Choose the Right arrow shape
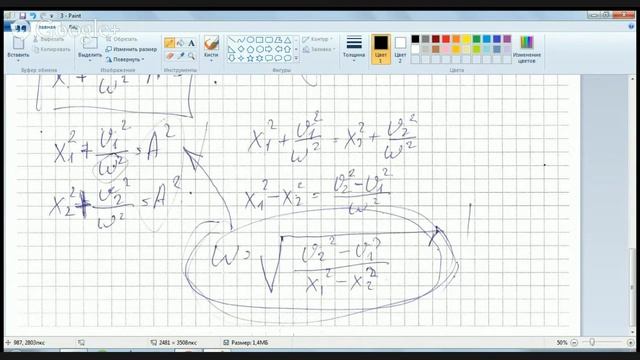Image resolution: width=640 pixels, height=360 pixels. (x=269, y=49)
